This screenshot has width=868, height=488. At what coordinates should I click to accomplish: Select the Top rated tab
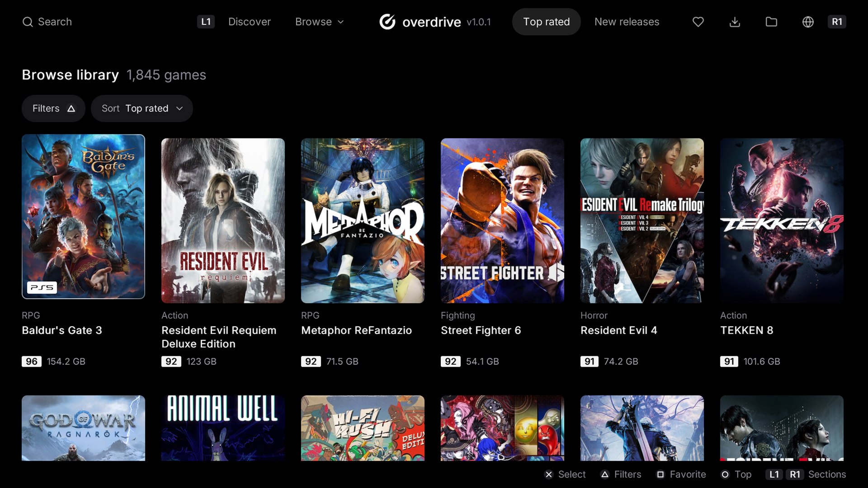546,22
